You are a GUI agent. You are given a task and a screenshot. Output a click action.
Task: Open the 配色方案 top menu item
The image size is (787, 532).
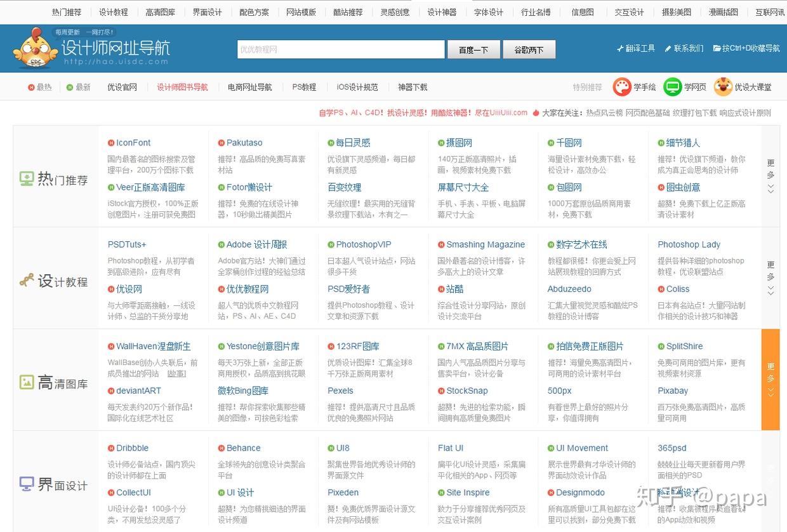255,12
